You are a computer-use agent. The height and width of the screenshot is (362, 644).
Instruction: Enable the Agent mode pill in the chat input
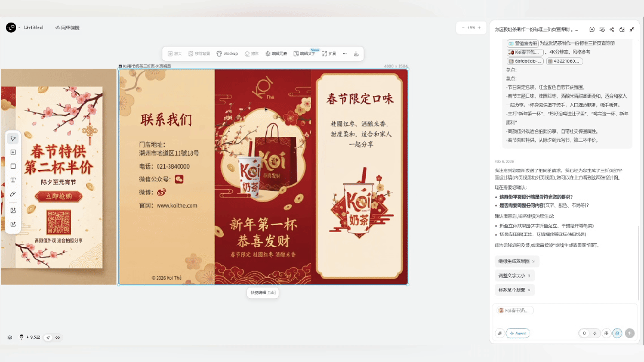pos(517,333)
